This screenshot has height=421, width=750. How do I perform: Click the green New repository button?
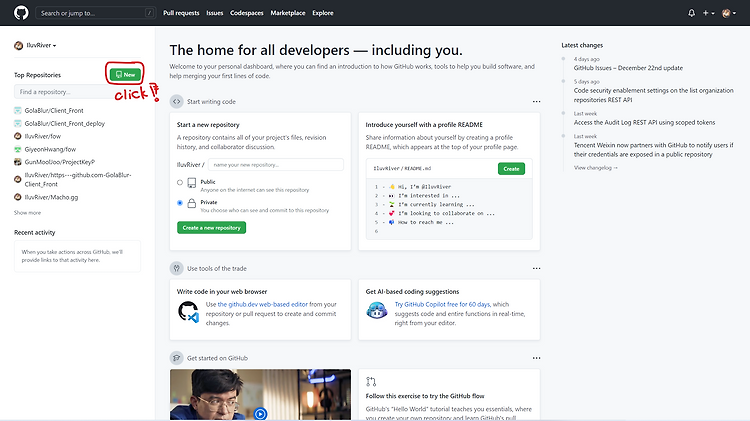tap(125, 75)
